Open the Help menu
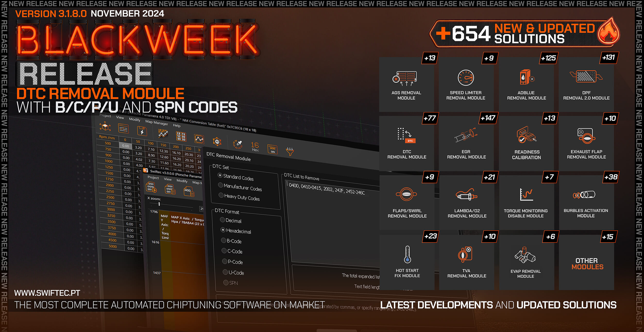This screenshot has height=332, width=644. coord(177,125)
